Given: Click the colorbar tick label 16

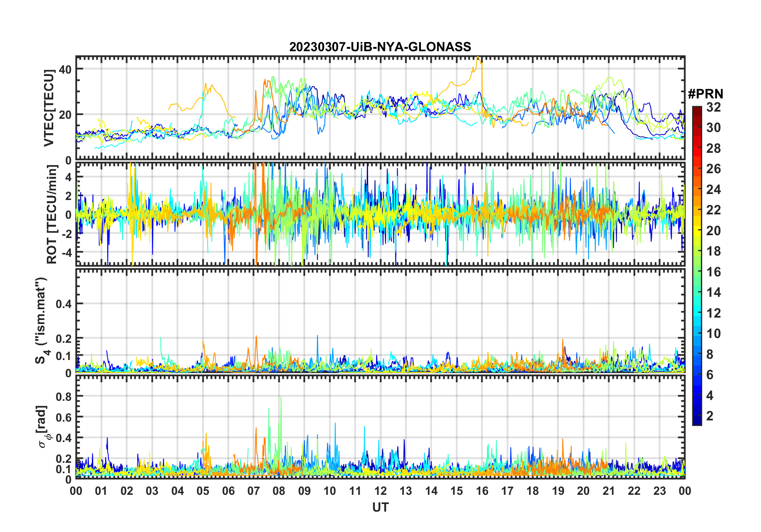Looking at the screenshot, I should (x=713, y=272).
